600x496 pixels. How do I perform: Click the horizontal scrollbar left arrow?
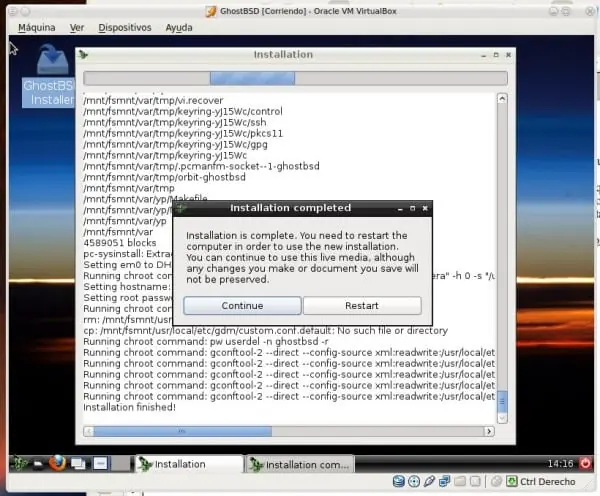click(88, 432)
